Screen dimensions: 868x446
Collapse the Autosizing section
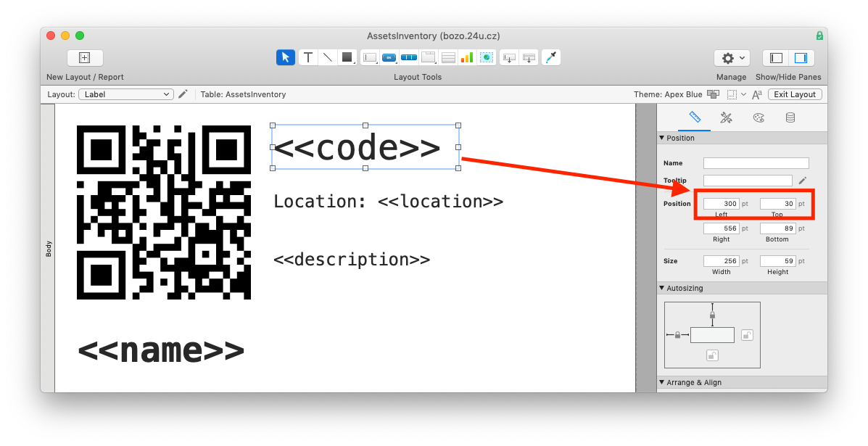(661, 289)
